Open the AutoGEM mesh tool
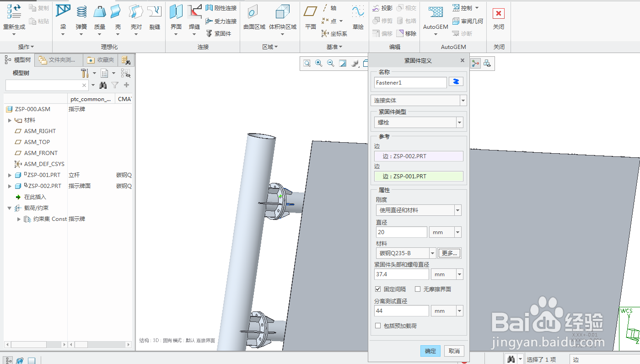The height and width of the screenshot is (364, 640). (436, 17)
